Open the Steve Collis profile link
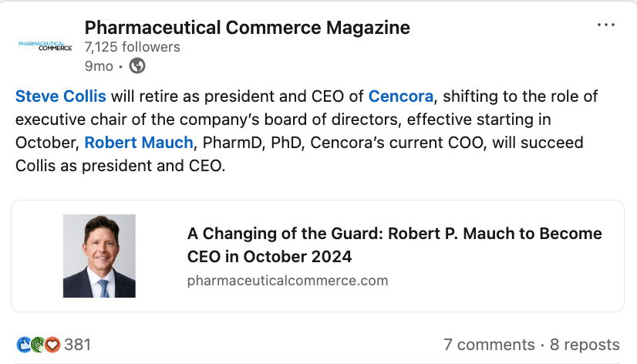Image resolution: width=637 pixels, height=364 pixels. point(60,96)
